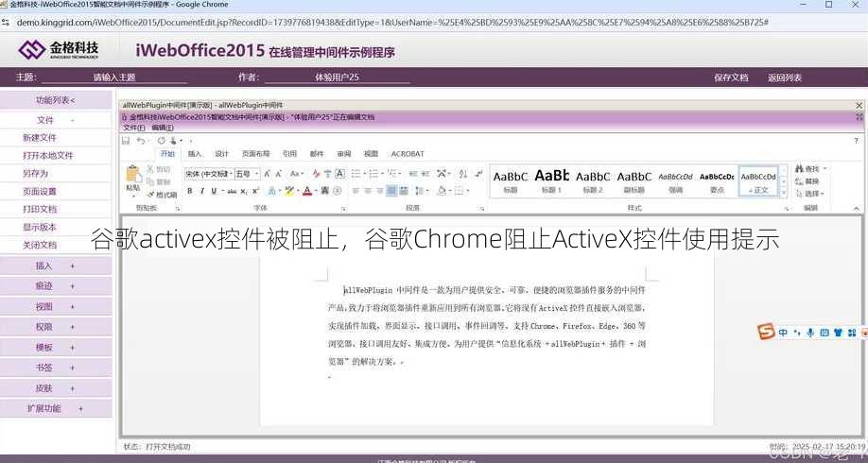
Task: Click the Copy (复制) button
Action: (158, 182)
